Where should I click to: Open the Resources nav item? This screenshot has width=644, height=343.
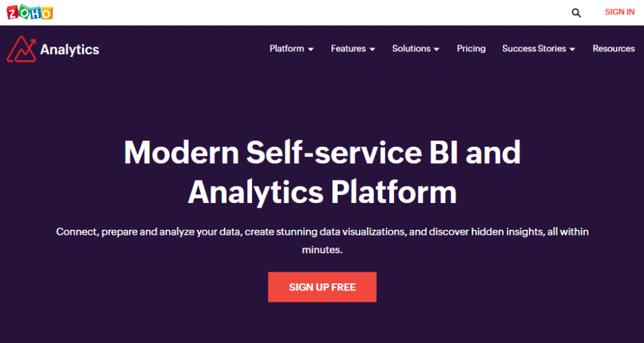pyautogui.click(x=613, y=49)
